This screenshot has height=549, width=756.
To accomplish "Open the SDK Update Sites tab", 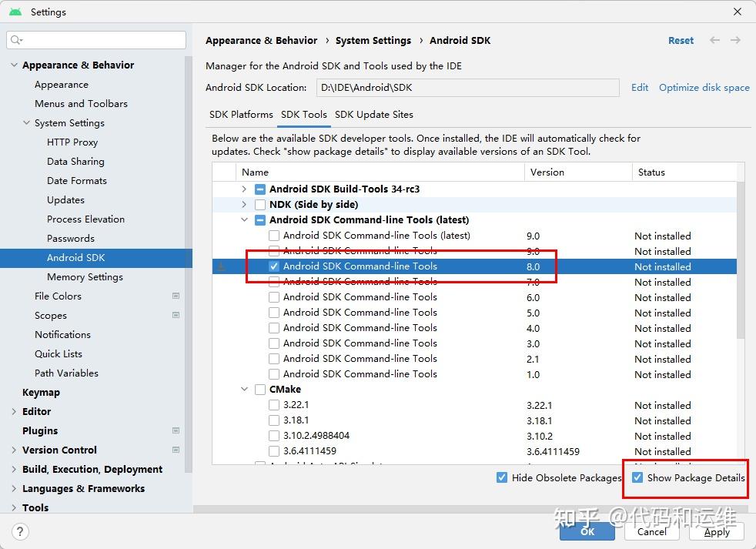I will click(374, 114).
